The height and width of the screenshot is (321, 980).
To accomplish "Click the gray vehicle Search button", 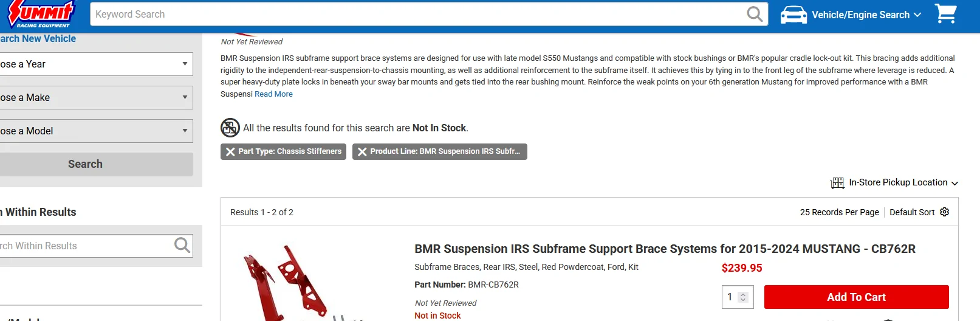I will (x=96, y=164).
